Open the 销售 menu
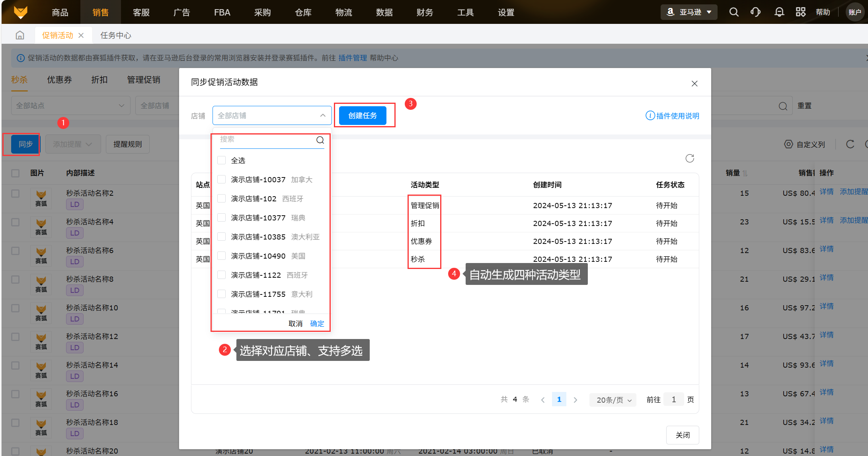 100,12
